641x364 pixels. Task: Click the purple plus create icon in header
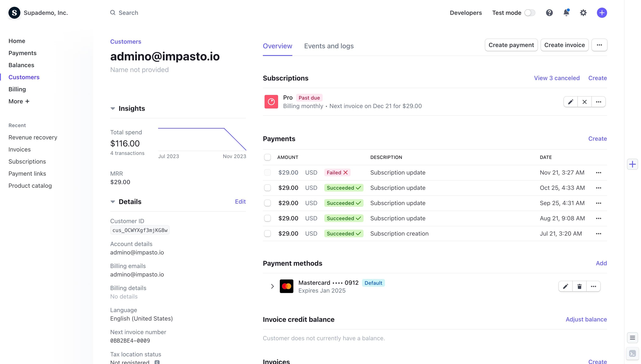(602, 13)
